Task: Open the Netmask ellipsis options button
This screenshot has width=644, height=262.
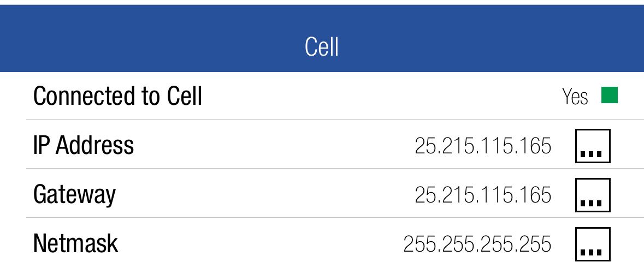Action: [x=593, y=244]
